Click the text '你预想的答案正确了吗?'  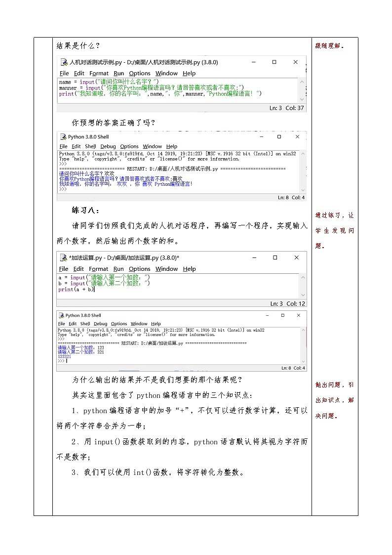click(114, 123)
